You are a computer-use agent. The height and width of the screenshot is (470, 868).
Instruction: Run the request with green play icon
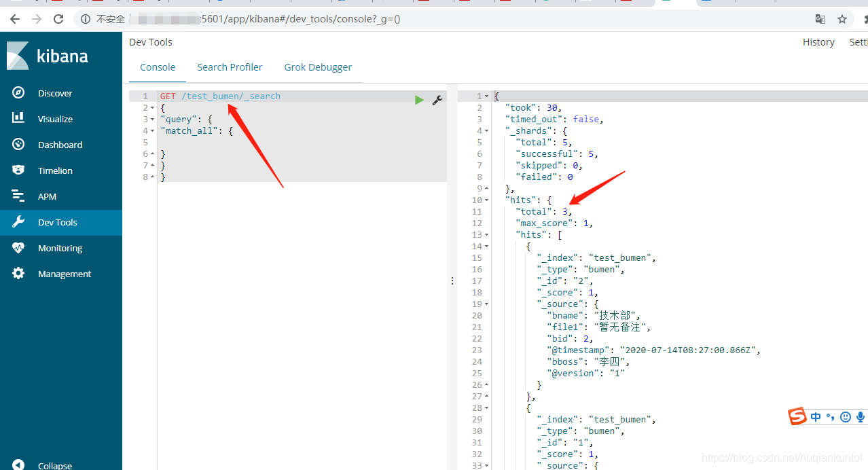tap(419, 100)
